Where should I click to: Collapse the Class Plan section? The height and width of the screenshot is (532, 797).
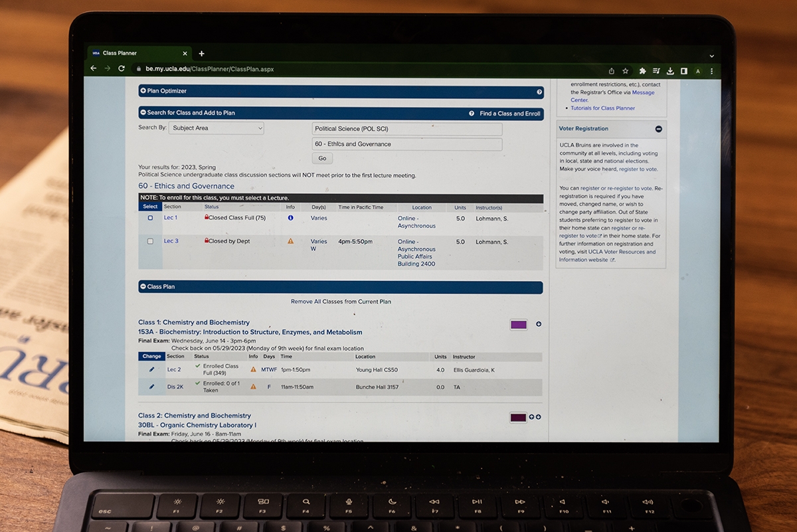143,287
